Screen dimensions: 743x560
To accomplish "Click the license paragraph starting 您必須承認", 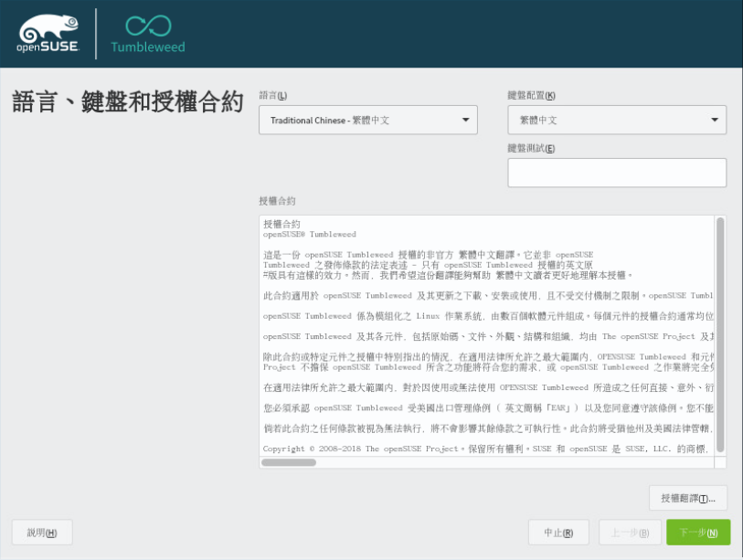I will 488,408.
